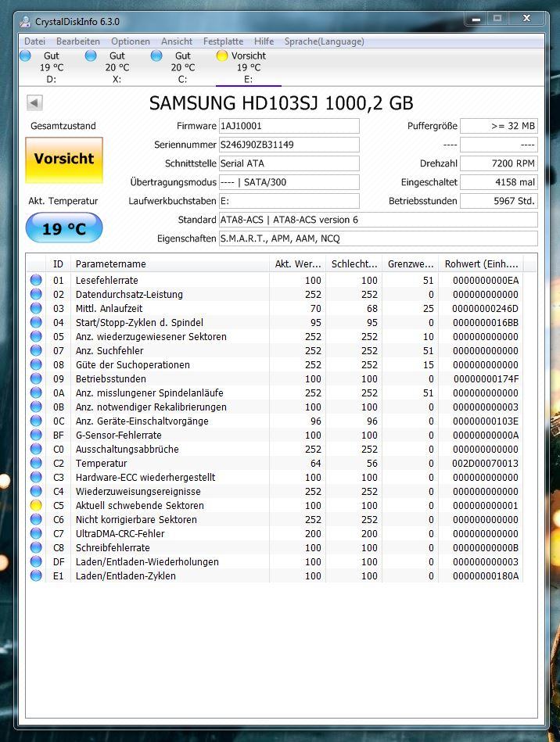The width and height of the screenshot is (560, 742).
Task: Click blue status icon for Mittl. Anlaufzeit
Action: [x=36, y=308]
